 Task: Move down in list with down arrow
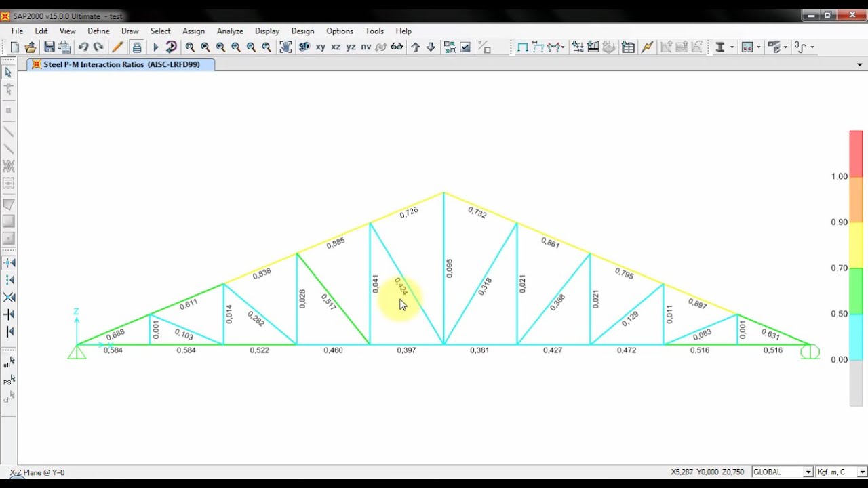coord(431,47)
